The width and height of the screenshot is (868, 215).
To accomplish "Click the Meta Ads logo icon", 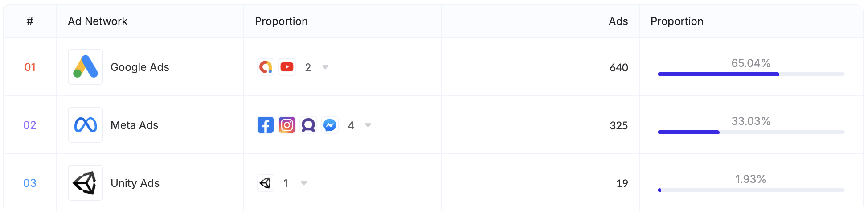I will [x=86, y=125].
